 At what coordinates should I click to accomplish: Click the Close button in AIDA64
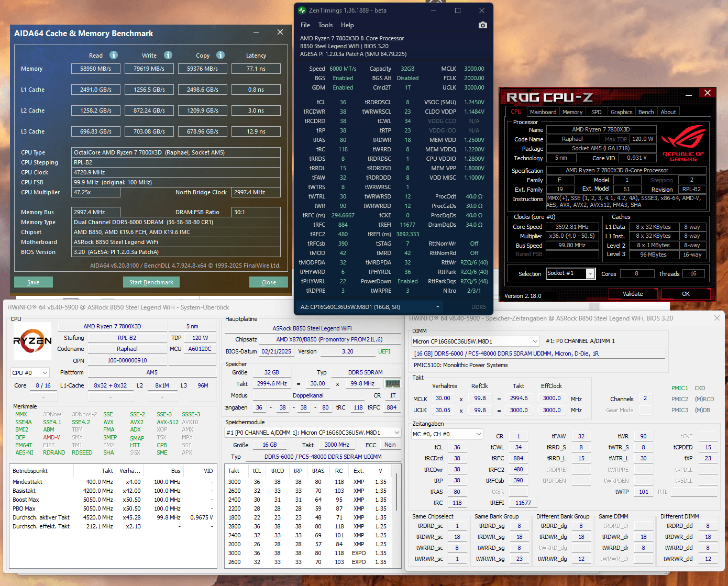(x=269, y=282)
